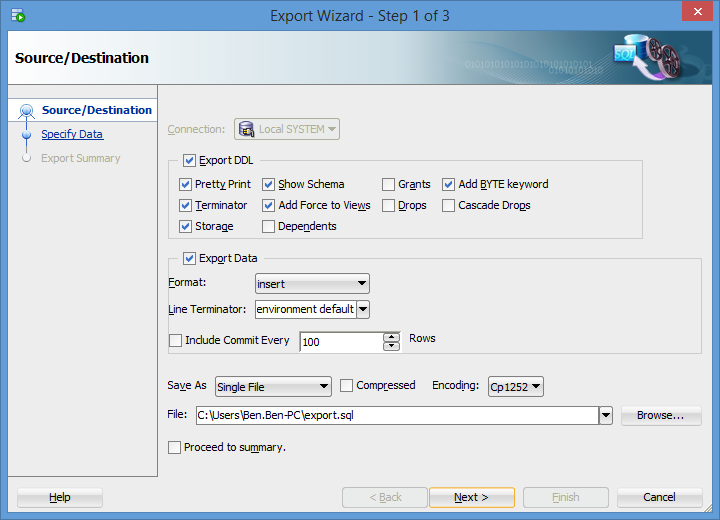Image resolution: width=720 pixels, height=520 pixels.
Task: Toggle the Compressed checkbox
Action: tap(347, 386)
